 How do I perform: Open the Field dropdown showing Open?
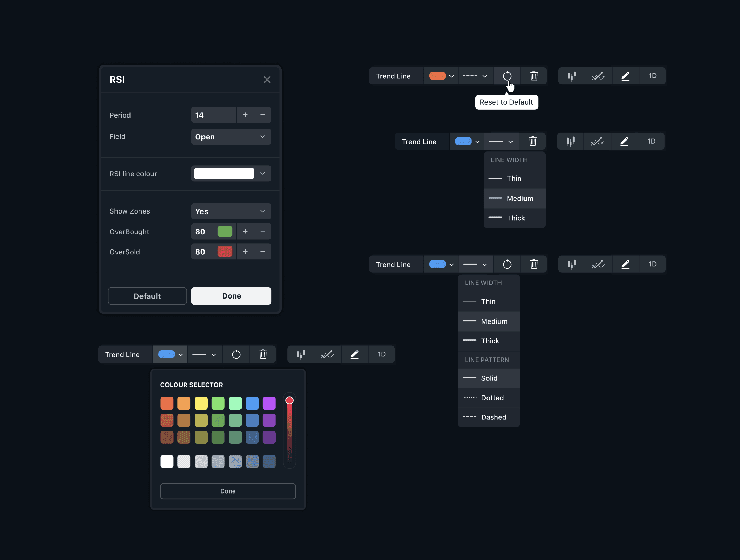coord(231,137)
